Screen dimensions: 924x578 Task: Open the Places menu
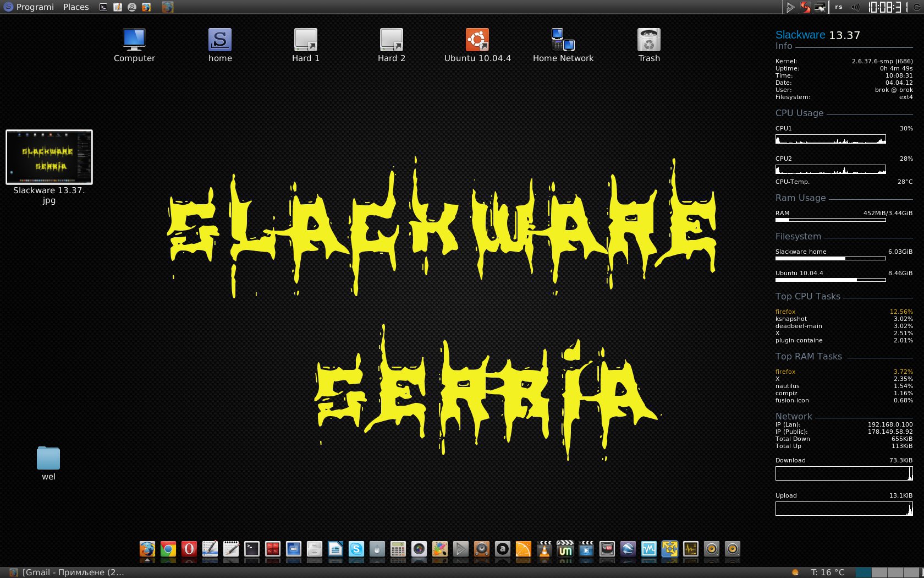(76, 7)
